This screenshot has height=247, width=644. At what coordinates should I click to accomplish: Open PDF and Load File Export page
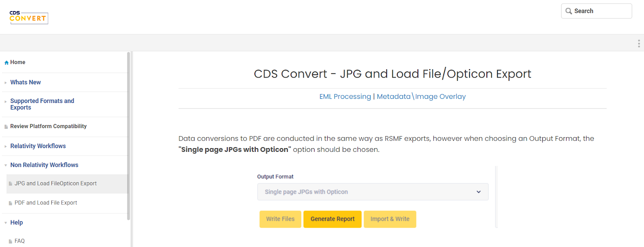(46, 203)
